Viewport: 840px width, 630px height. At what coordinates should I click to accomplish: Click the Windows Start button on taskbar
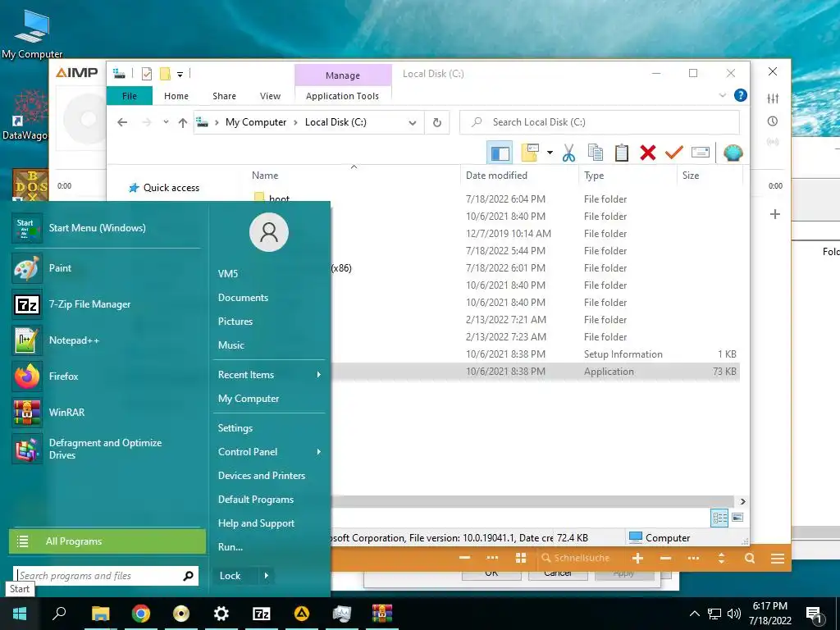20,614
